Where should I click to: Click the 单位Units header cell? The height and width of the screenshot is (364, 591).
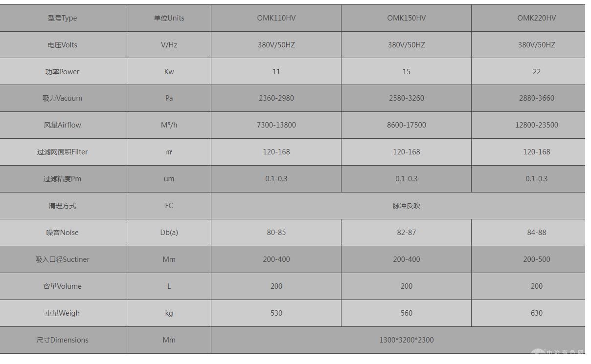[169, 18]
